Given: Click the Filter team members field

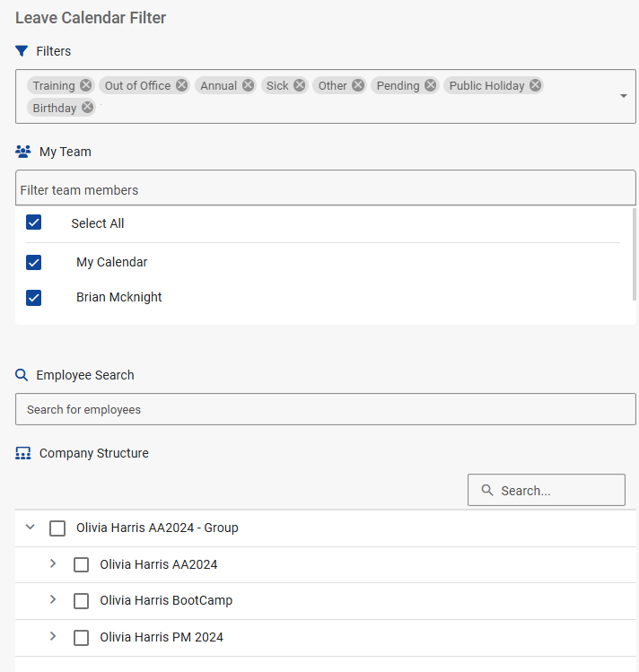Looking at the screenshot, I should pyautogui.click(x=325, y=189).
